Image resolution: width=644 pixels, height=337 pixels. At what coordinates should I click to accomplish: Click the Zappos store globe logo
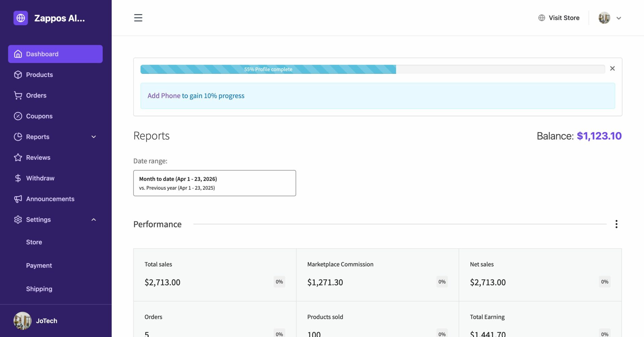tap(20, 18)
